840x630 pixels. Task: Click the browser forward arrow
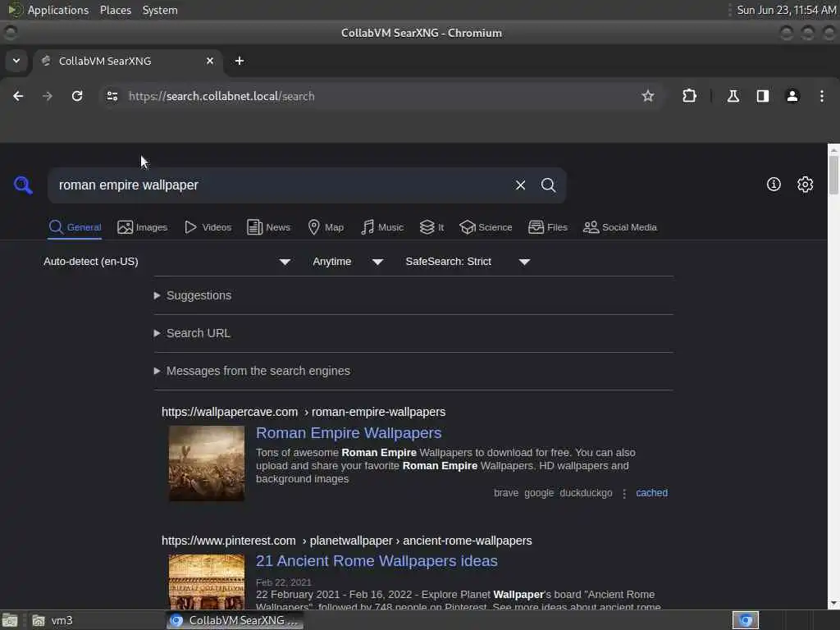tap(48, 96)
